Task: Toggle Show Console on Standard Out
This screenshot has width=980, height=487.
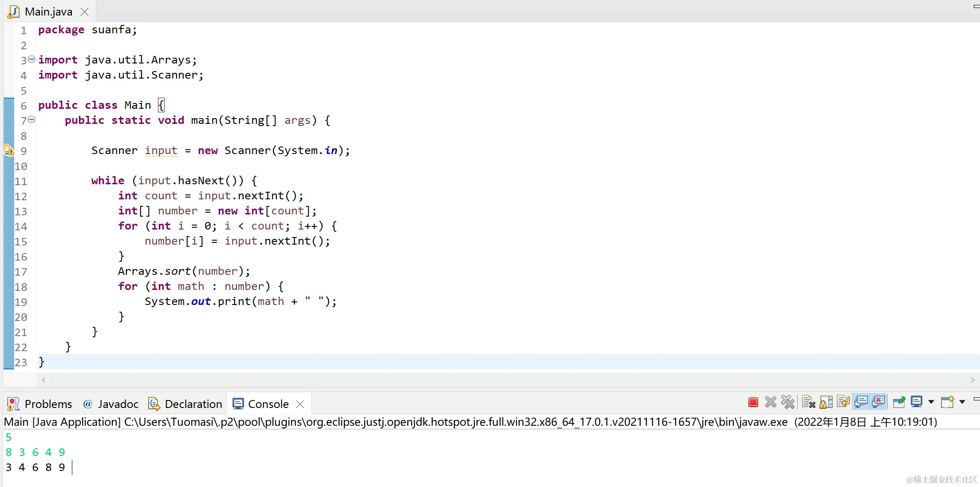Action: tap(861, 402)
